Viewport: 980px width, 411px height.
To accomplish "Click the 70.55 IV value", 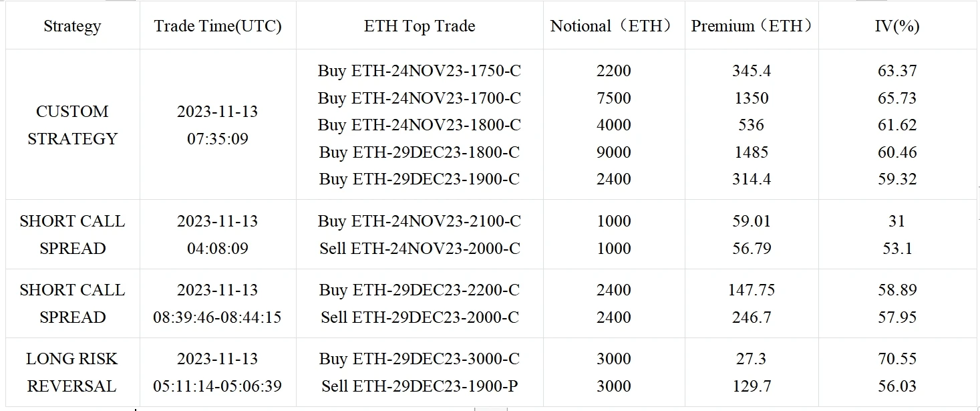I will [x=897, y=359].
